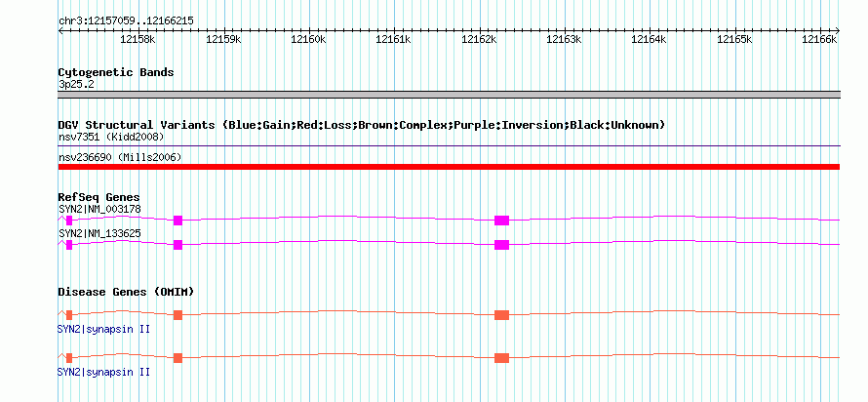Screen dimensions: 868x402
Task: Select the 12159k ruler position label
Action: click(x=223, y=39)
